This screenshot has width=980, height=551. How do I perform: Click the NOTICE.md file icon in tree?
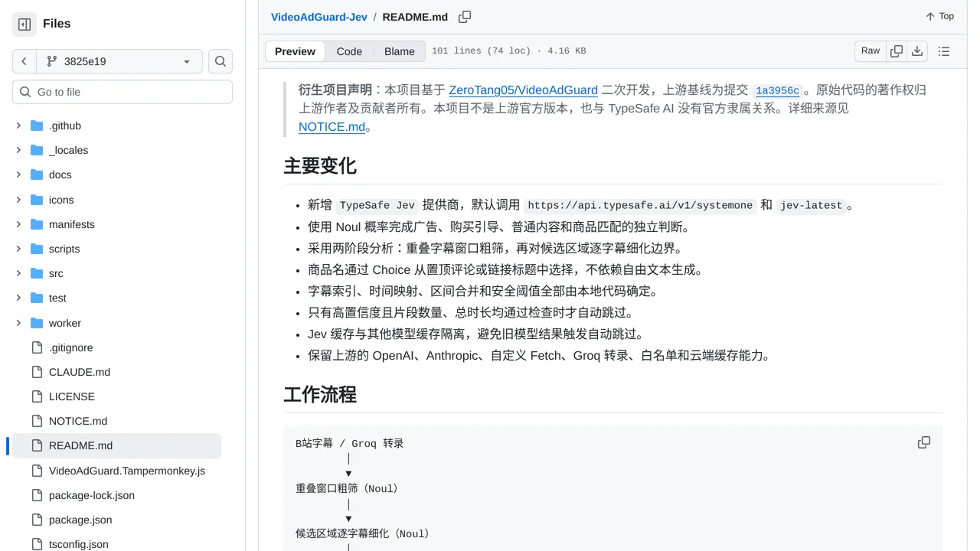37,421
